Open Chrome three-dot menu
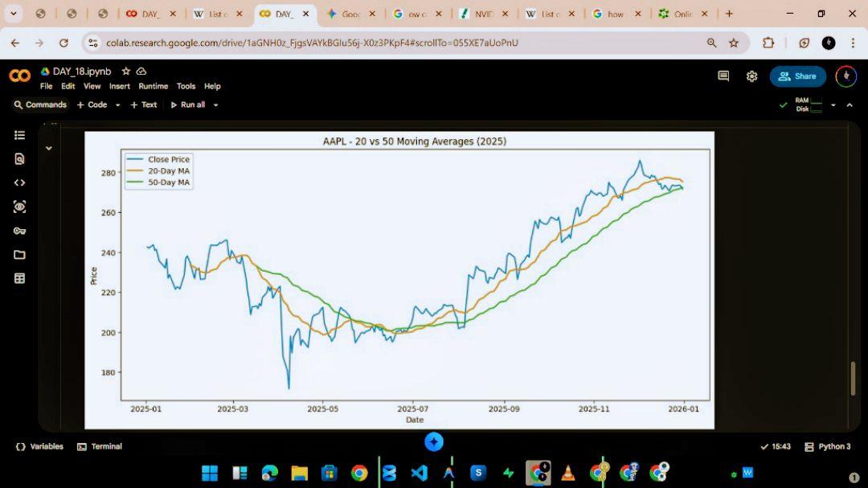868x488 pixels. [x=853, y=43]
